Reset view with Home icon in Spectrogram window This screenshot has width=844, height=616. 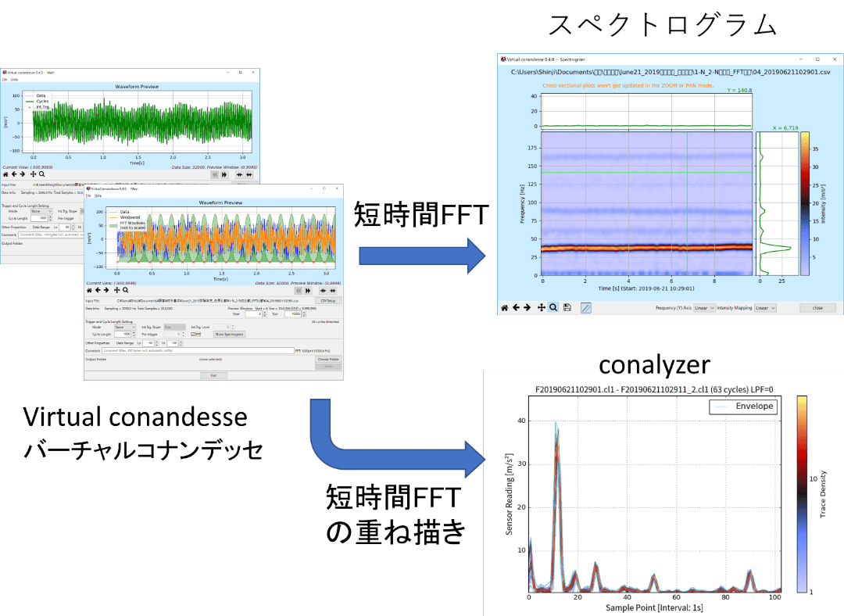(504, 307)
